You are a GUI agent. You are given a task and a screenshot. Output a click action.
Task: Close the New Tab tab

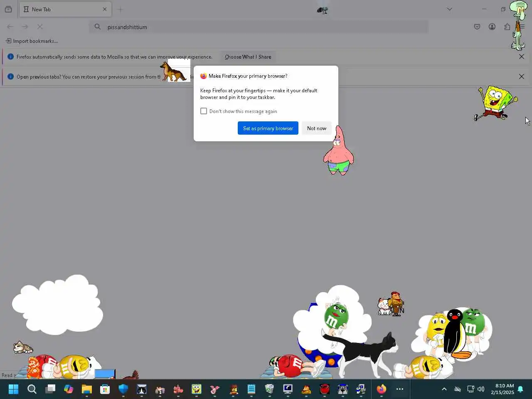105,9
